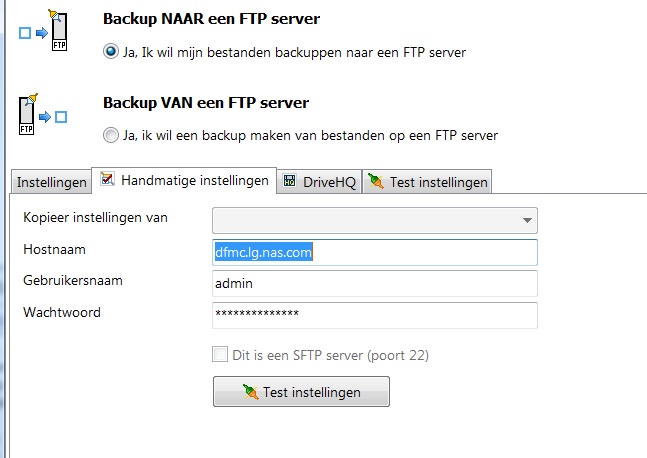Viewport: 647px width, 458px height.
Task: Click the Backup VAN FTP server icon
Action: (x=43, y=115)
